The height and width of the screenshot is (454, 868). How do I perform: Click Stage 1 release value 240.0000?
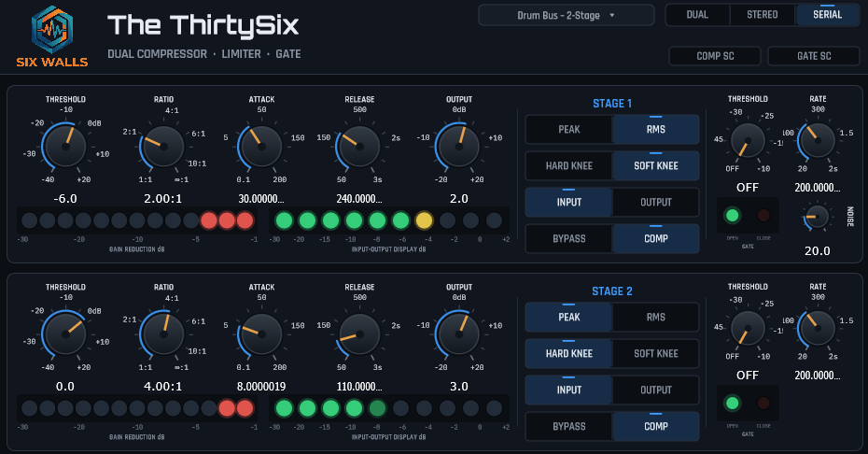pos(359,198)
